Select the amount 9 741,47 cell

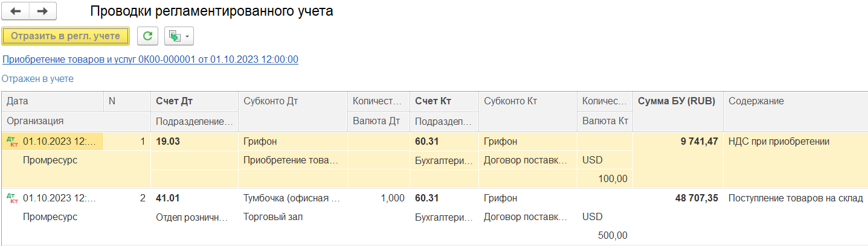point(678,142)
